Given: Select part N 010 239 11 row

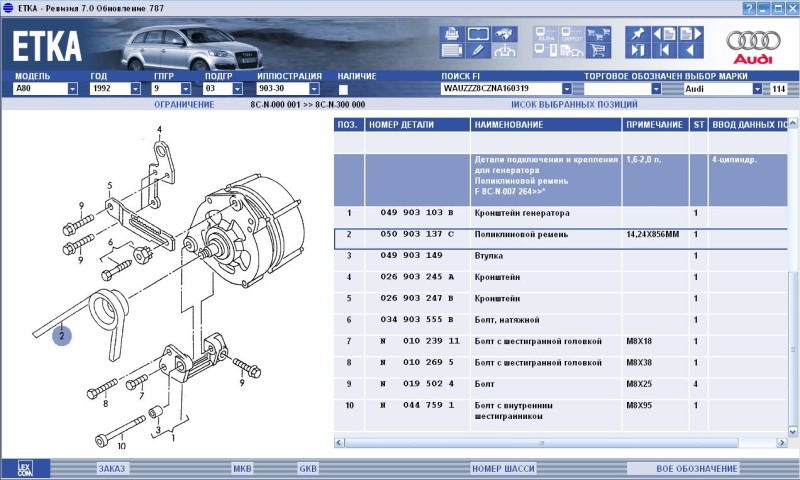Looking at the screenshot, I should (x=561, y=345).
